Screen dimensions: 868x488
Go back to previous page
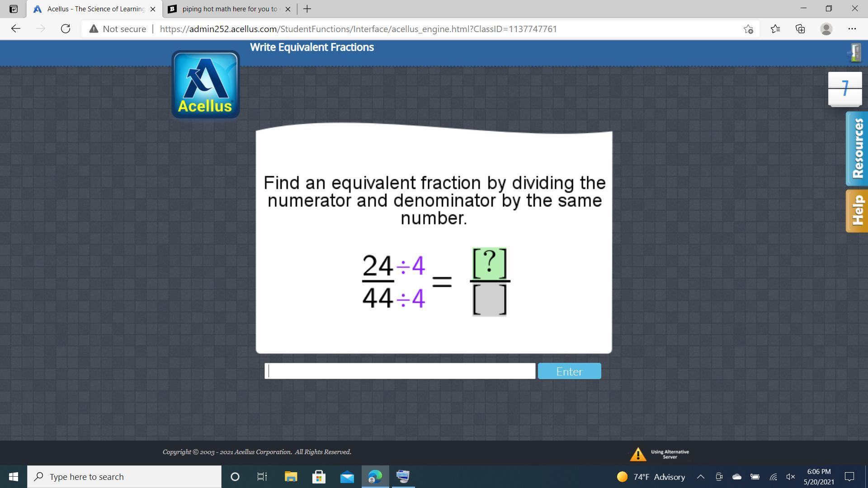16,29
